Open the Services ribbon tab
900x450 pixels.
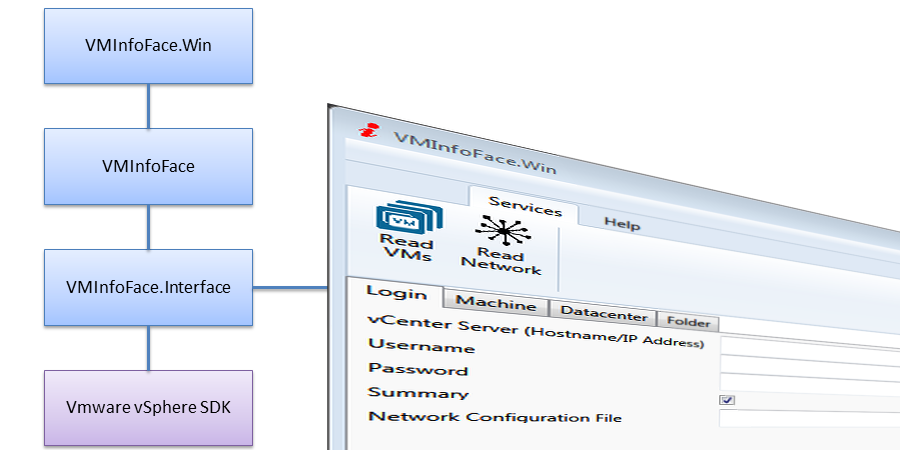pyautogui.click(x=524, y=207)
